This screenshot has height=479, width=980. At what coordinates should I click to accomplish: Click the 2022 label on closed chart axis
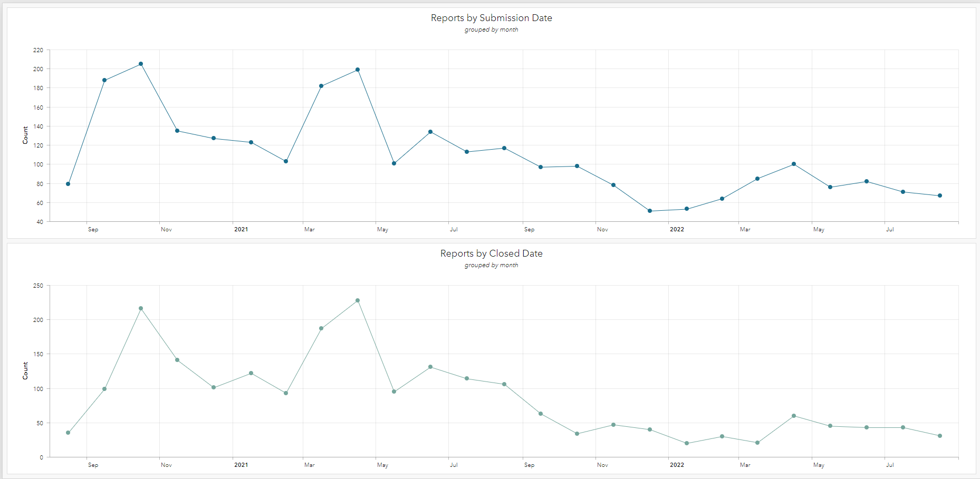click(677, 465)
